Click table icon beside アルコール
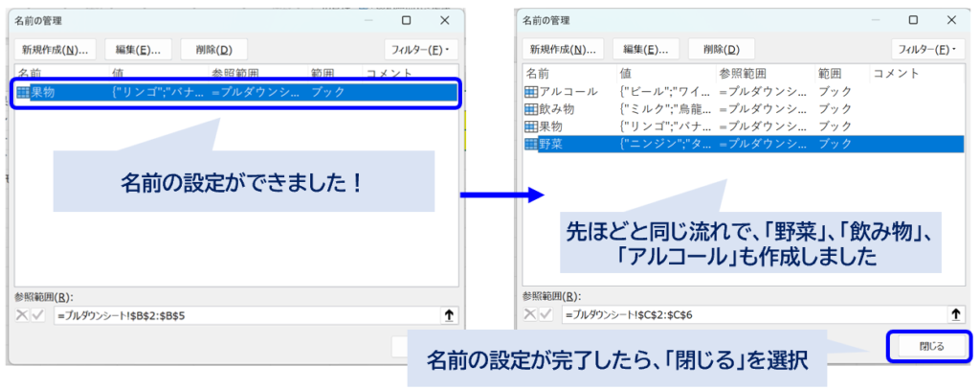This screenshot has width=980, height=390. pos(530,92)
